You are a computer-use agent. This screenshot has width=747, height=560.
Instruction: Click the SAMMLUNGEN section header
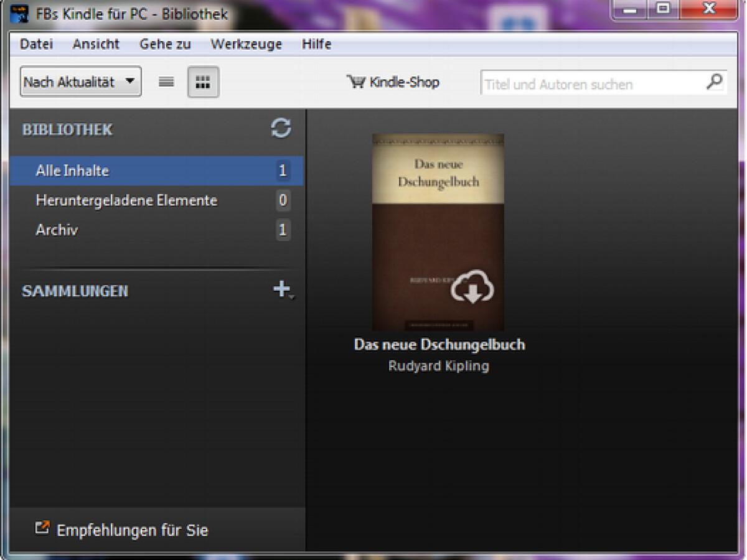tap(75, 291)
